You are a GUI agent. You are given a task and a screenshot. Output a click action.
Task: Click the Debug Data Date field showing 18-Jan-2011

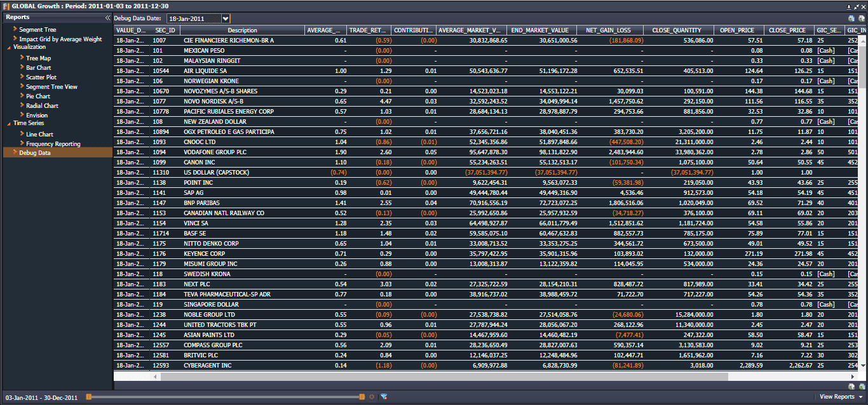point(194,19)
